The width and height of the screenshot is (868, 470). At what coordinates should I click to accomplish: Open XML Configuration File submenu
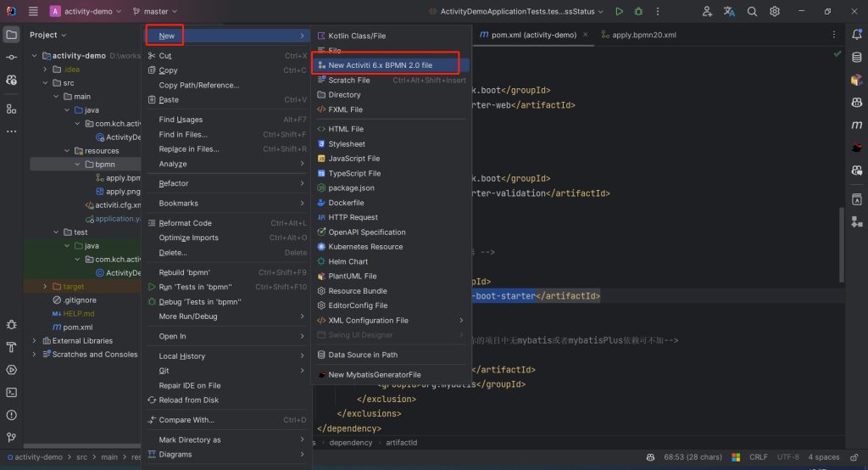391,321
